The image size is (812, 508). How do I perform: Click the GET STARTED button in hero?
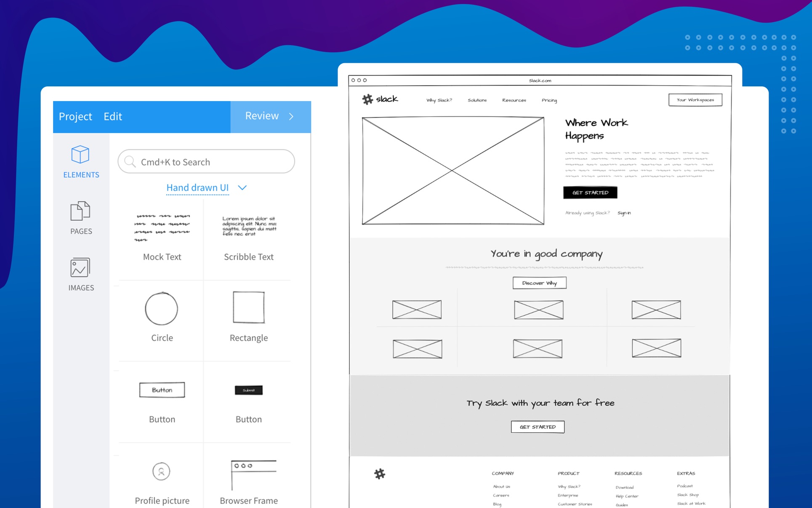(590, 192)
